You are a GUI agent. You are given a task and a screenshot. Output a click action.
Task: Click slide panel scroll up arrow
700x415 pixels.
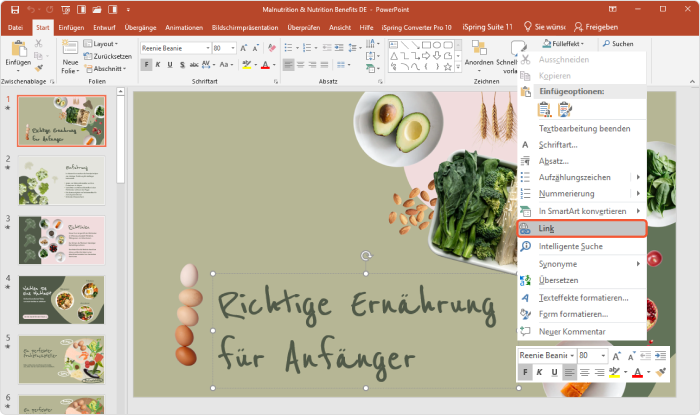pyautogui.click(x=121, y=91)
